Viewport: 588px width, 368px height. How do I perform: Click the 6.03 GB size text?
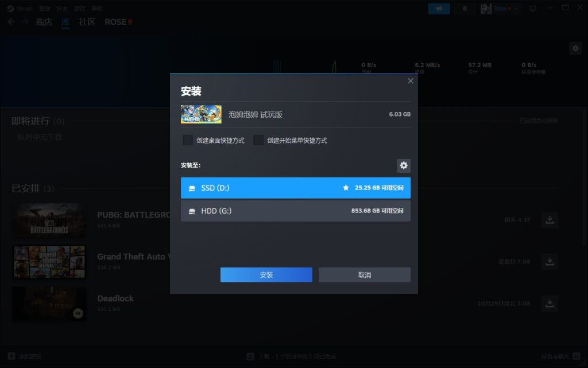[400, 114]
